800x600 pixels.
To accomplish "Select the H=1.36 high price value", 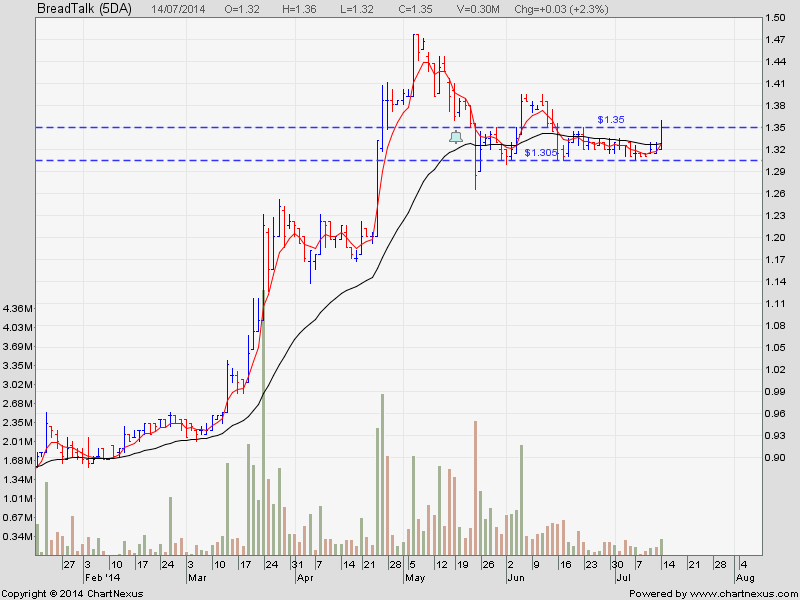I will tap(299, 9).
